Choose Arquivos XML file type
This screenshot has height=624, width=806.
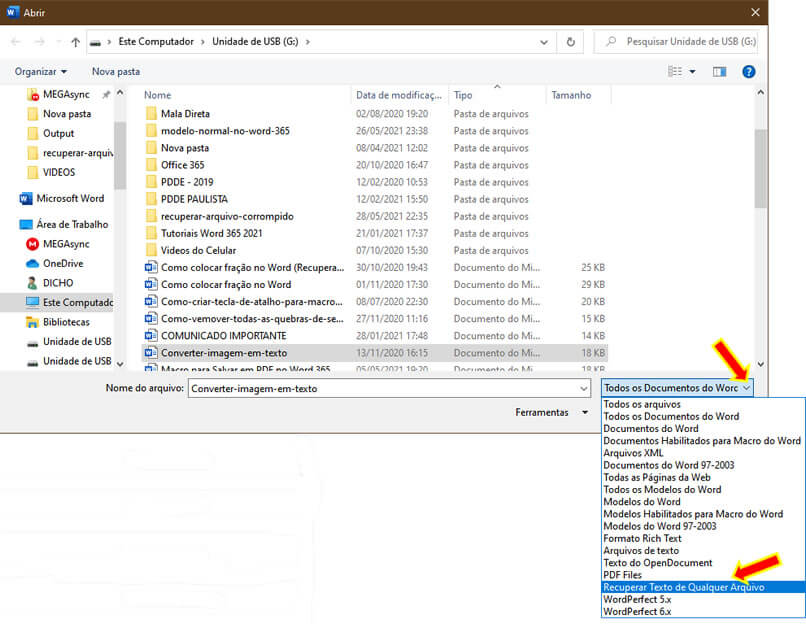(633, 453)
